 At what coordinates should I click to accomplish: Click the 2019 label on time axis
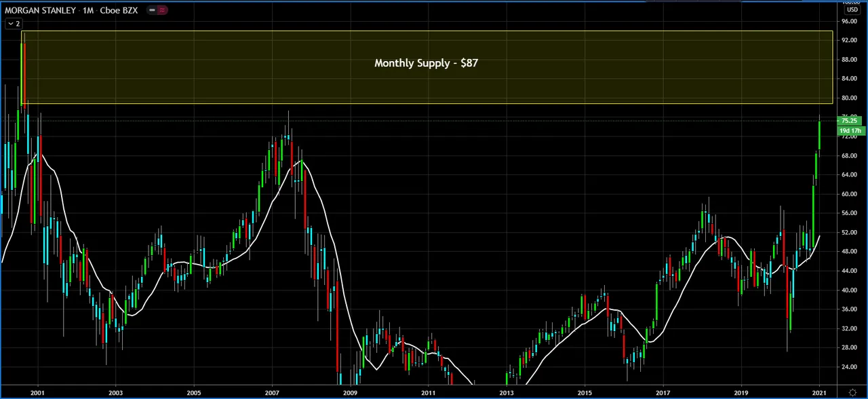(x=741, y=392)
